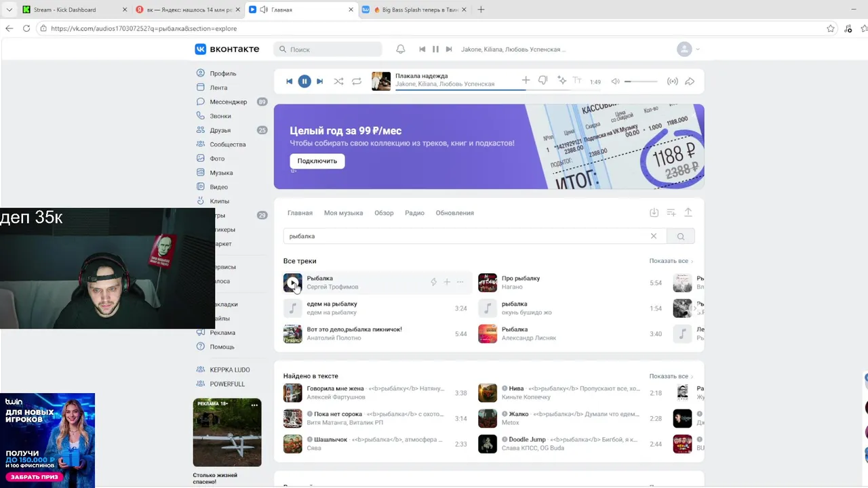
Task: Open Видео in the sidebar
Action: click(x=218, y=187)
